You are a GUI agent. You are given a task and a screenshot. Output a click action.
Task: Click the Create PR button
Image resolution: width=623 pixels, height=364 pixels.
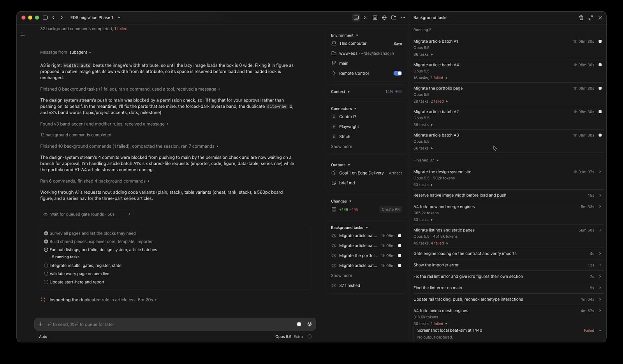[391, 209]
